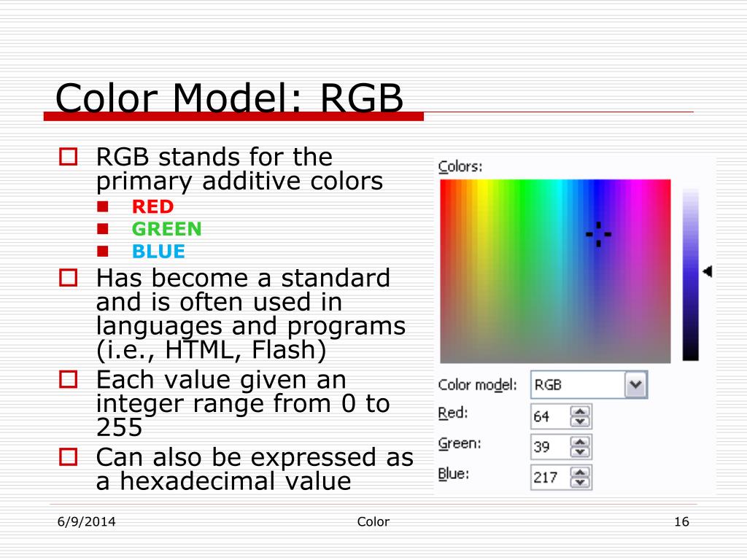Click the 'Red:' label
Viewport: 747px width, 560px height.
point(452,413)
